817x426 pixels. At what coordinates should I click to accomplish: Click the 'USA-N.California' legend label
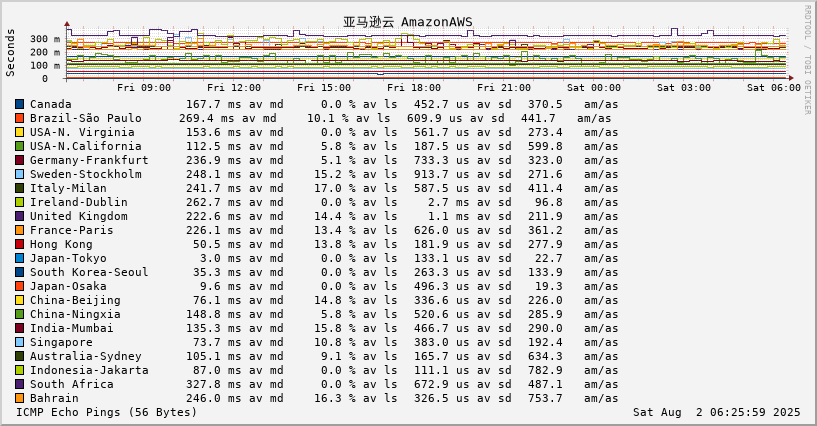point(85,146)
